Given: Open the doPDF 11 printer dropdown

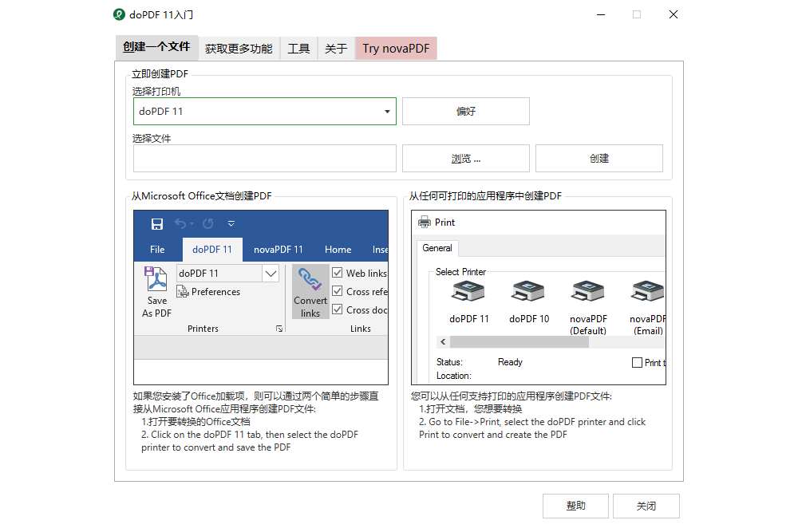Looking at the screenshot, I should click(386, 111).
